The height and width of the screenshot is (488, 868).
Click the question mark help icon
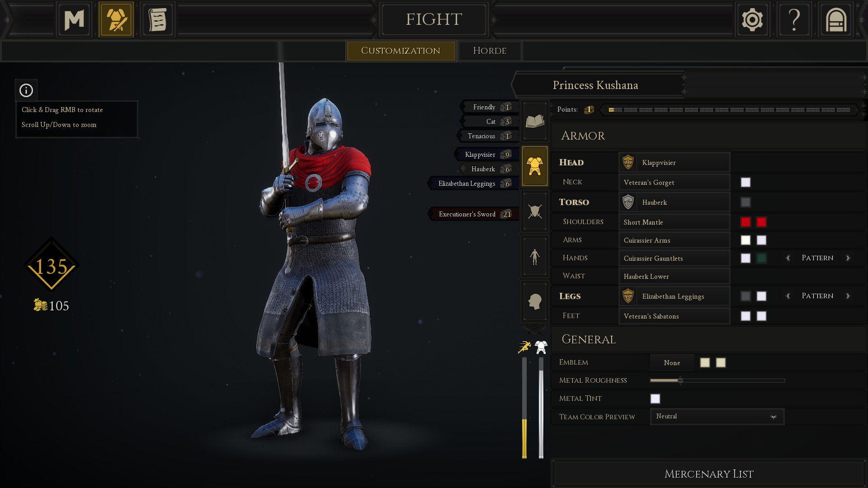tap(794, 19)
